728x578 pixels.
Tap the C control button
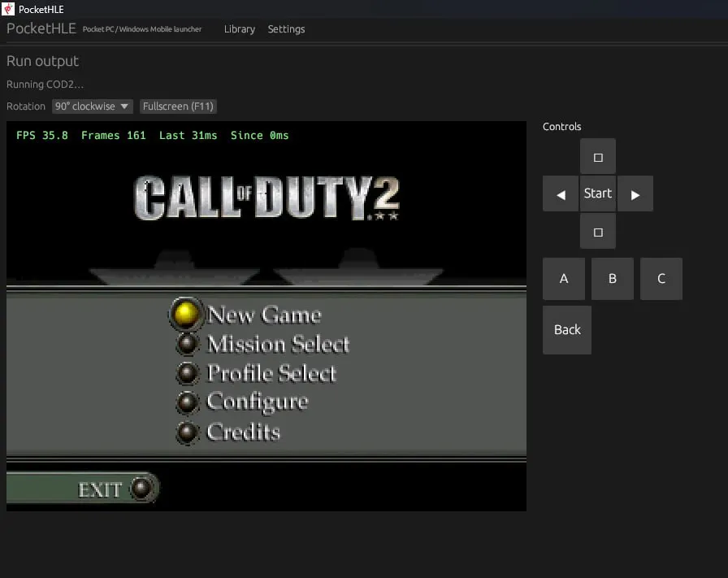point(661,279)
